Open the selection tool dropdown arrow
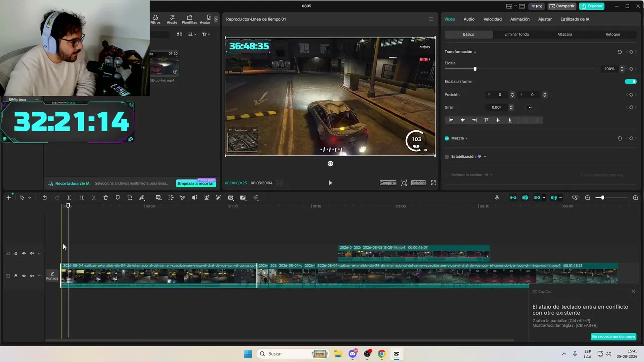The image size is (644, 362). tap(30, 198)
